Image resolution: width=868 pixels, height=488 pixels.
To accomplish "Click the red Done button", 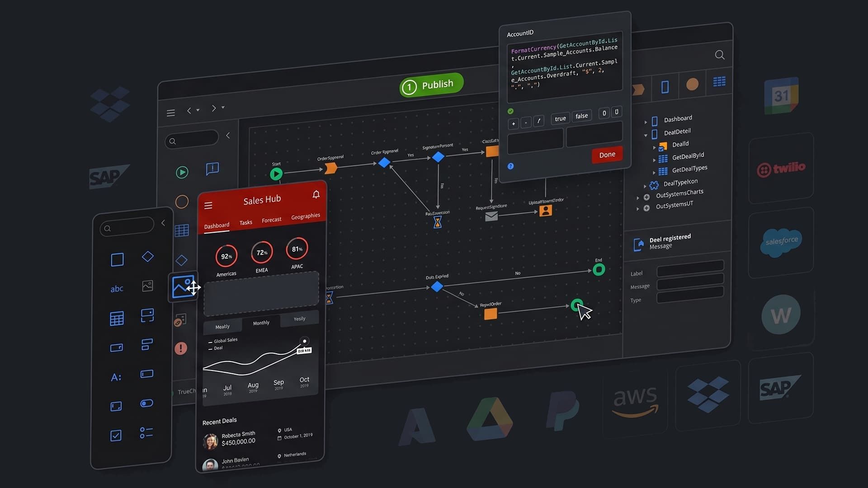I will coord(607,155).
